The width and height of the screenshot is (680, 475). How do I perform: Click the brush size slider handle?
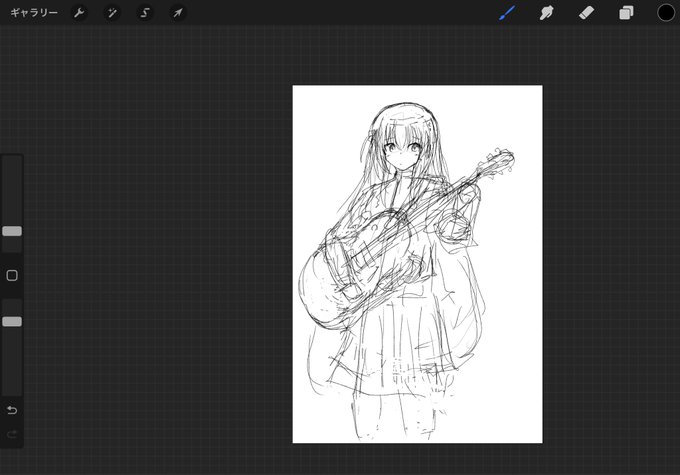click(12, 231)
